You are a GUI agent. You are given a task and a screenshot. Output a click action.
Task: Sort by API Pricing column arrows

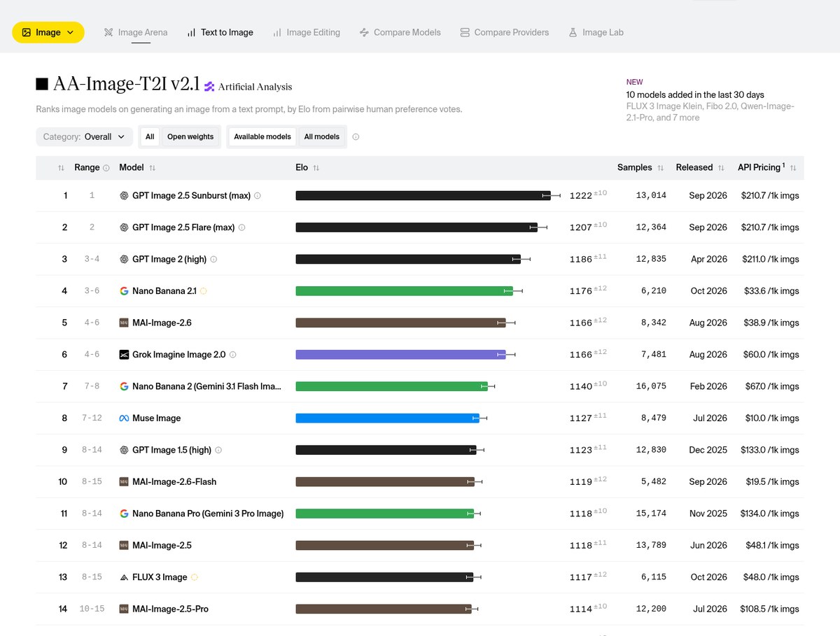793,168
